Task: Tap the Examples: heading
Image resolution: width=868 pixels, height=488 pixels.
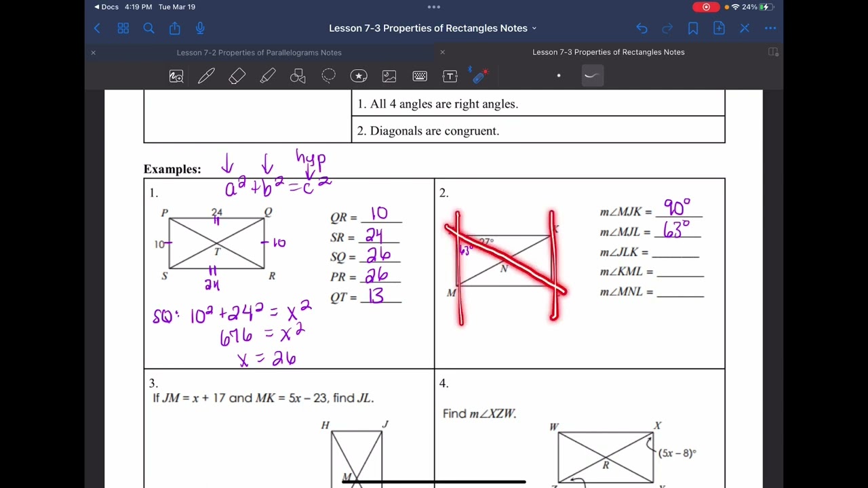Action: tap(172, 169)
